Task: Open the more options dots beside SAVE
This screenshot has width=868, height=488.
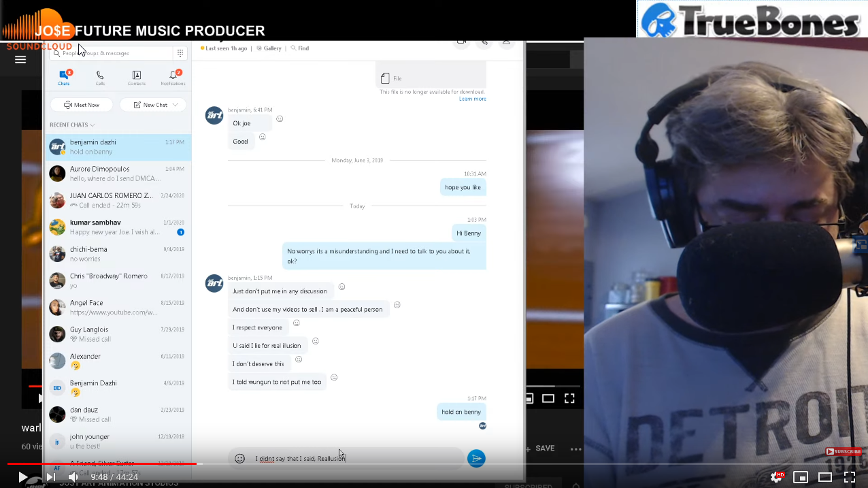Action: point(575,449)
